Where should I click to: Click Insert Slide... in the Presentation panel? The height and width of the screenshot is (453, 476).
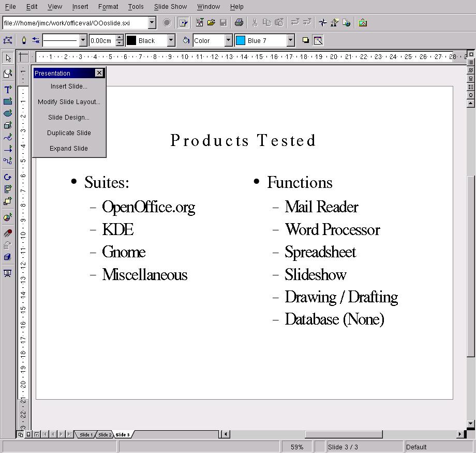point(69,86)
